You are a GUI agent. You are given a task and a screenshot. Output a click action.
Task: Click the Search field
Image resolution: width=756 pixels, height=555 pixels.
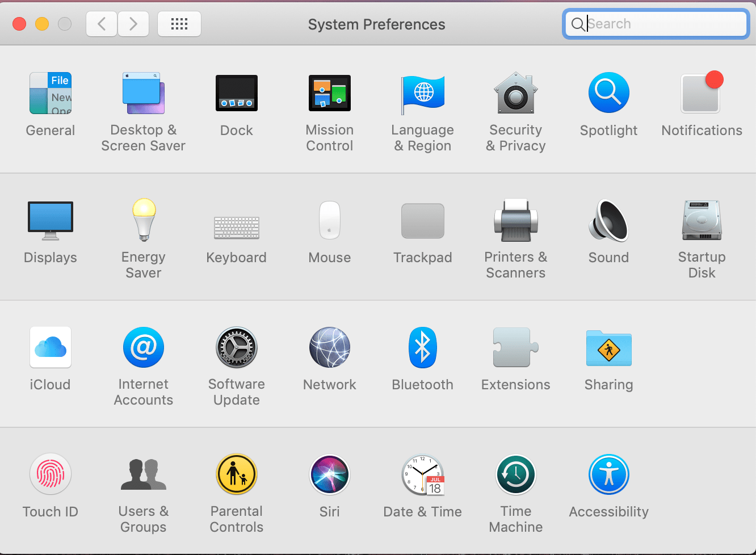pos(656,24)
